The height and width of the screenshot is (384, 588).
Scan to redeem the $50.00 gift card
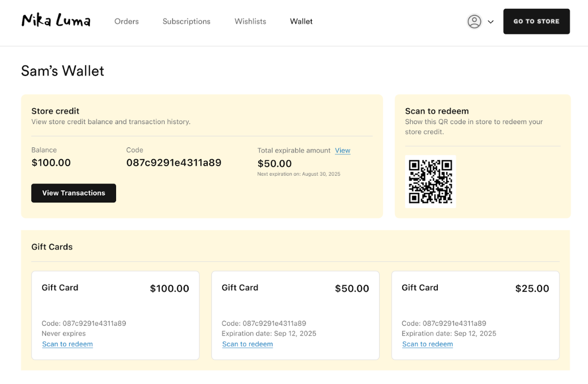tap(247, 344)
